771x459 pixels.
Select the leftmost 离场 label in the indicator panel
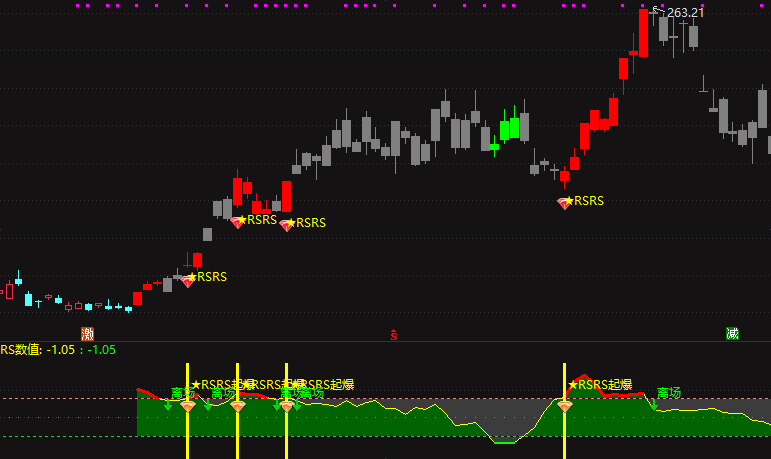(182, 393)
